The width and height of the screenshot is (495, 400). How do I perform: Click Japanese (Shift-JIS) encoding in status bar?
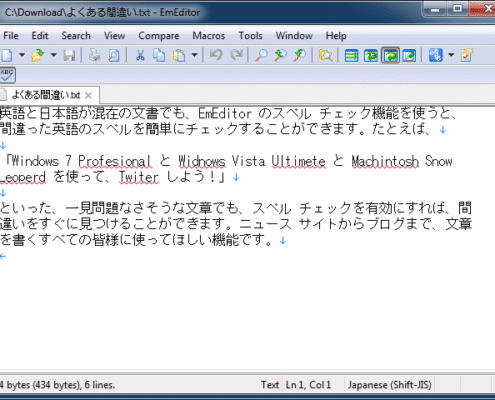click(x=389, y=385)
